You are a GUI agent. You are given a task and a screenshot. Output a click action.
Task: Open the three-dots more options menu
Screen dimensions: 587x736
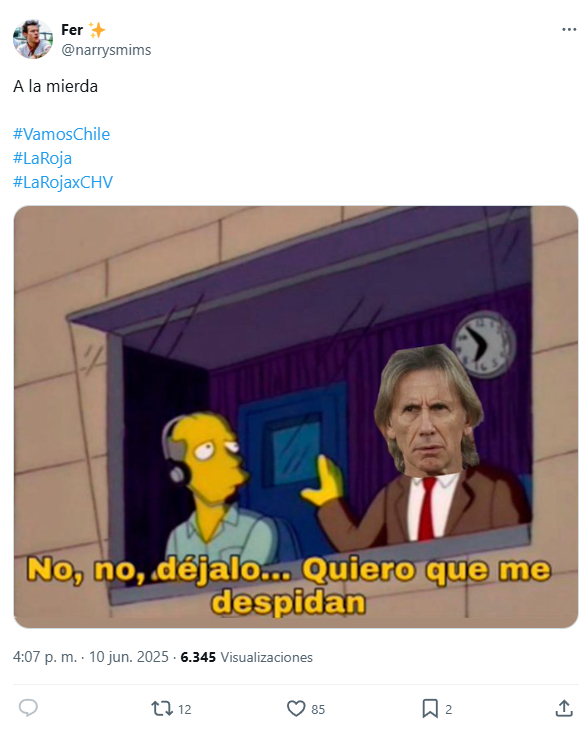point(569,29)
